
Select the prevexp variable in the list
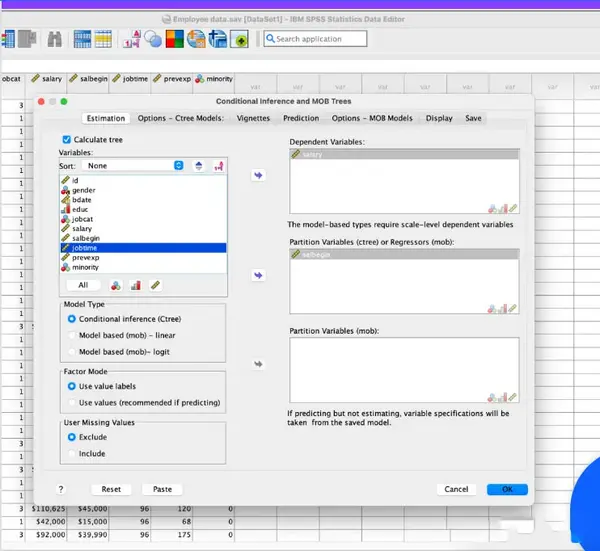pyautogui.click(x=143, y=258)
